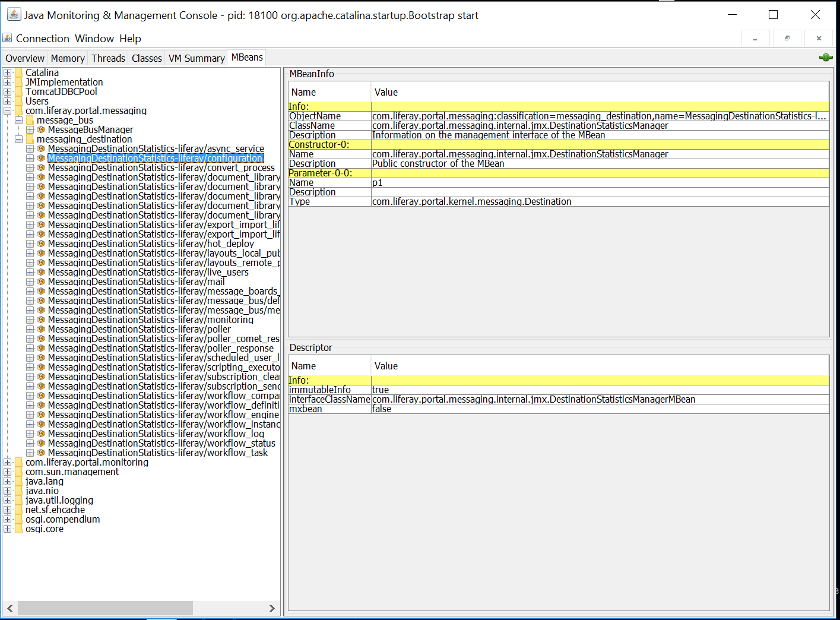
Task: Select the interfaceClassName descriptor row
Action: click(559, 400)
